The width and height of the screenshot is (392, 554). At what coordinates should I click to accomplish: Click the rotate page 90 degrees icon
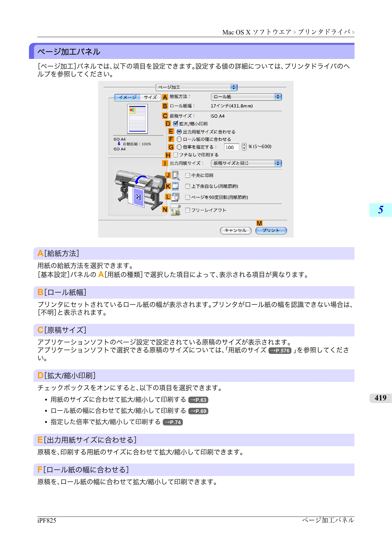point(176,197)
